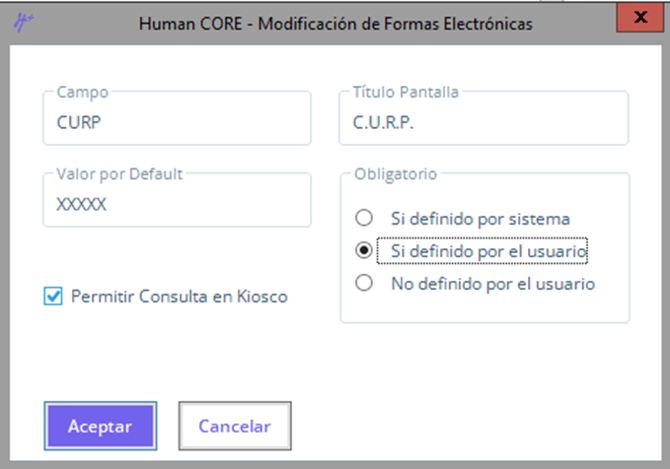Click the C.U.R.P. screen title text

click(x=382, y=124)
